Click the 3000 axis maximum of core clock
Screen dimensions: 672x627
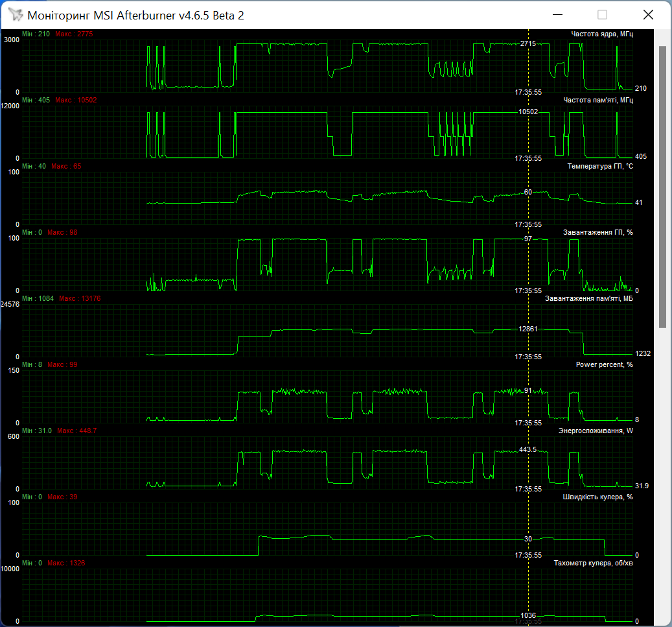(12, 40)
